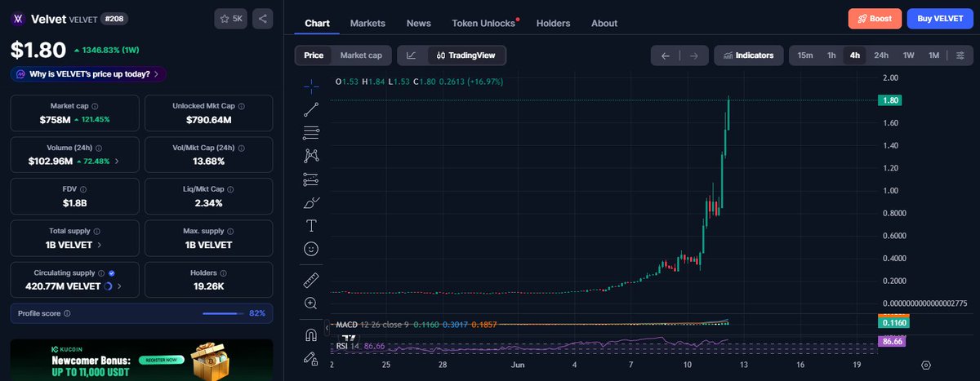Select the crosshair cursor tool
Image resolution: width=980 pixels, height=381 pixels.
click(311, 85)
